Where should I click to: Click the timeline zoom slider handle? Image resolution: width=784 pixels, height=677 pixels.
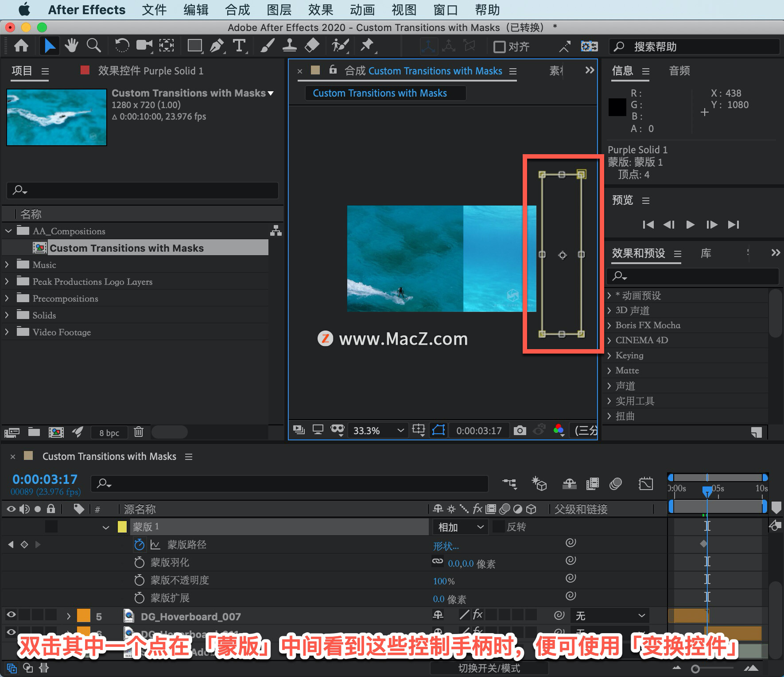(695, 669)
